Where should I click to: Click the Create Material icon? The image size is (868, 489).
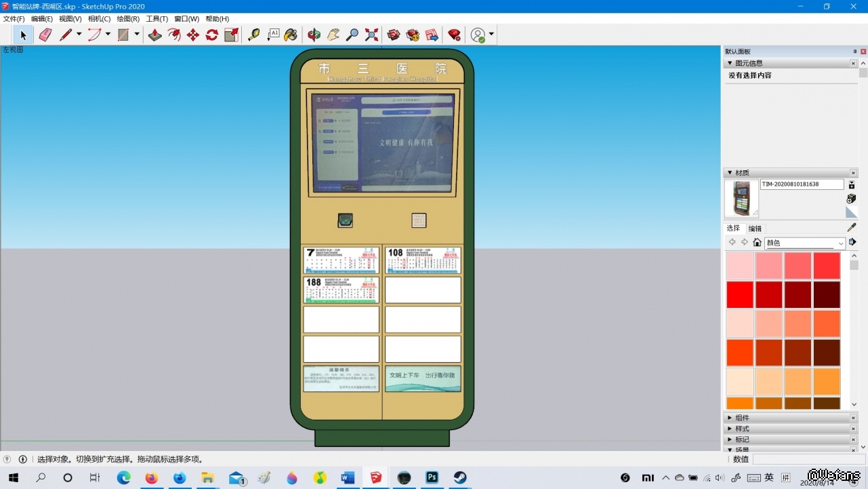click(852, 199)
